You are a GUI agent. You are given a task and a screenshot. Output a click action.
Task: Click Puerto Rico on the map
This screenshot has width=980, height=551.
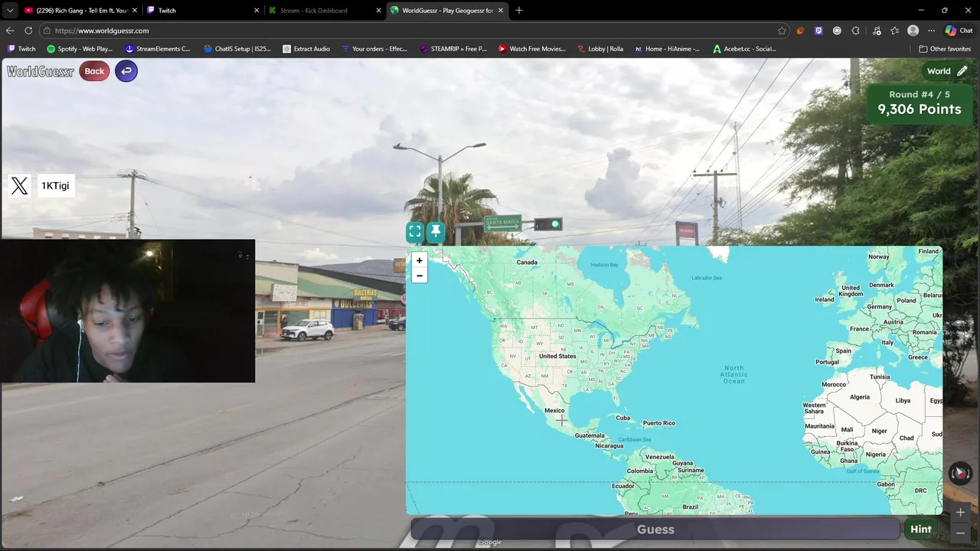tap(659, 423)
